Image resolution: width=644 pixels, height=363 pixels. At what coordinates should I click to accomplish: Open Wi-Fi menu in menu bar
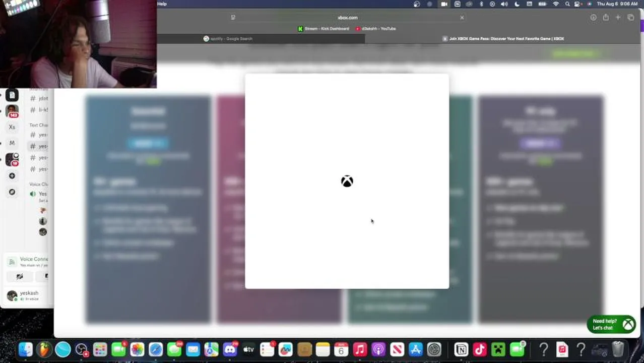(556, 4)
